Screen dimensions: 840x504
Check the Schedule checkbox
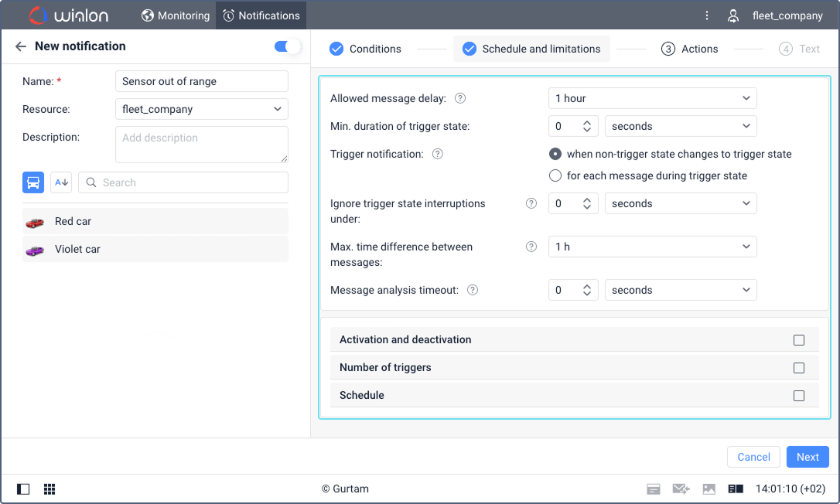(798, 396)
